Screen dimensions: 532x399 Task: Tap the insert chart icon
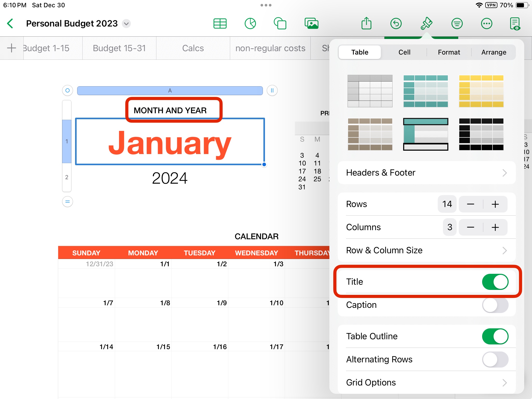(x=250, y=24)
